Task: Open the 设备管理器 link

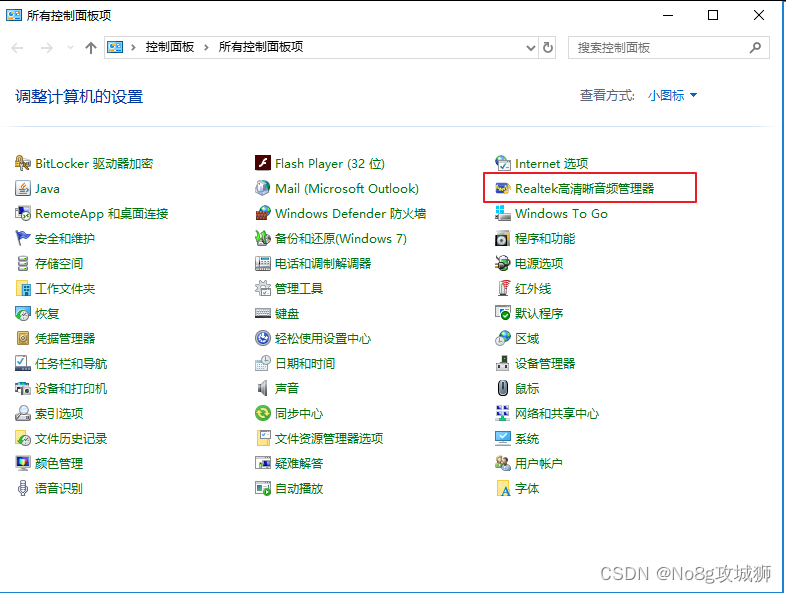Action: (x=545, y=363)
